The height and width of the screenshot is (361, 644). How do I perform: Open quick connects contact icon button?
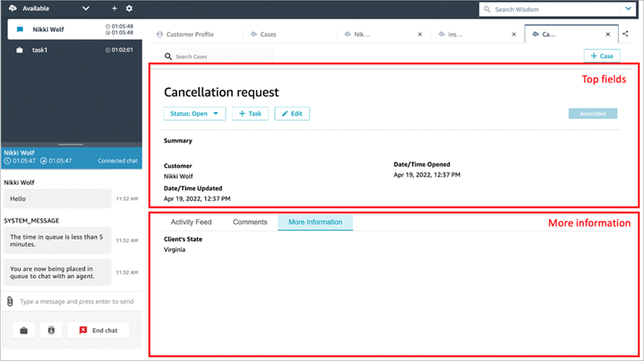(x=52, y=330)
